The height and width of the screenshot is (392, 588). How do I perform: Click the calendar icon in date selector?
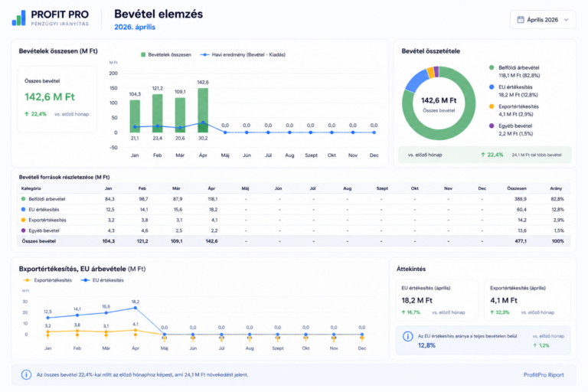(521, 19)
